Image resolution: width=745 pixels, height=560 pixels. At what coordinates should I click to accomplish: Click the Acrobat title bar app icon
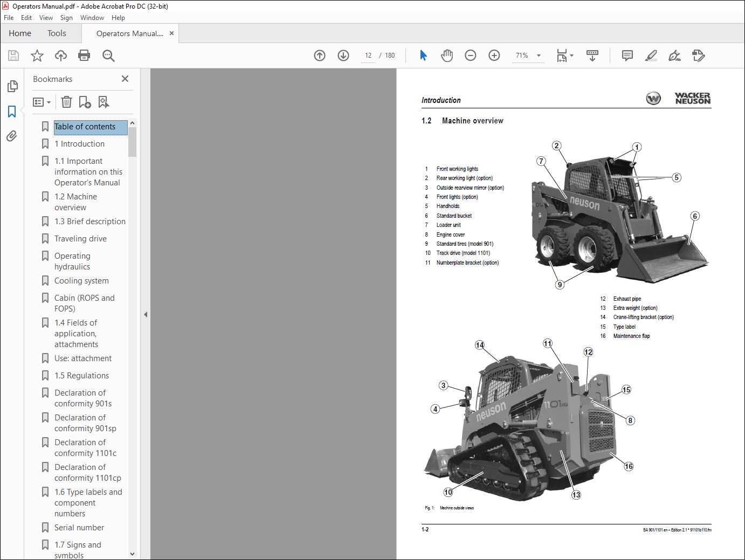pyautogui.click(x=6, y=6)
